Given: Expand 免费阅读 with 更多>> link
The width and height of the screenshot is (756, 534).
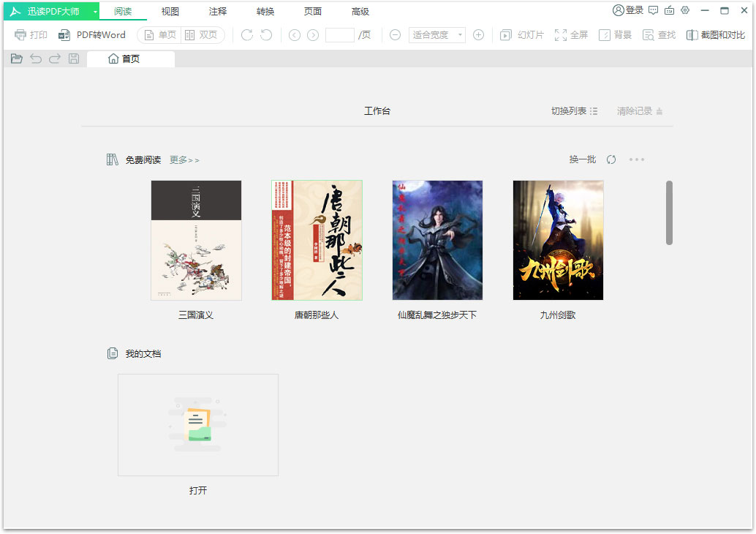Looking at the screenshot, I should 184,159.
